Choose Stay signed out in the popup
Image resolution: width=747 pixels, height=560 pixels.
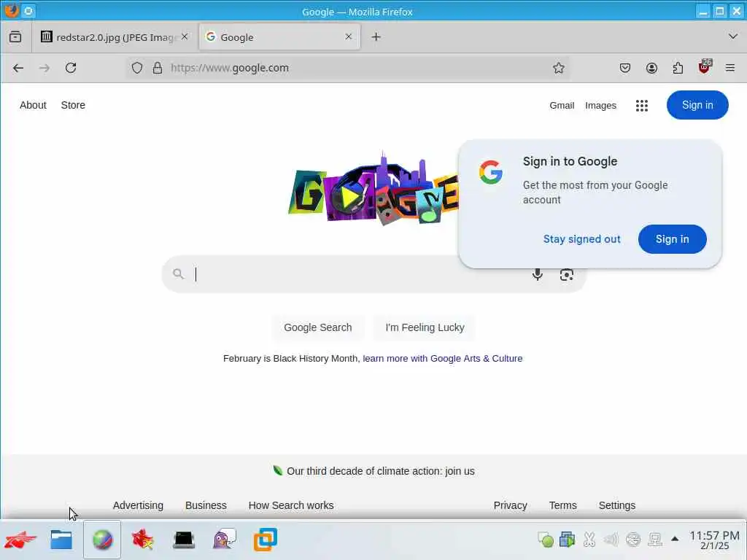581,239
